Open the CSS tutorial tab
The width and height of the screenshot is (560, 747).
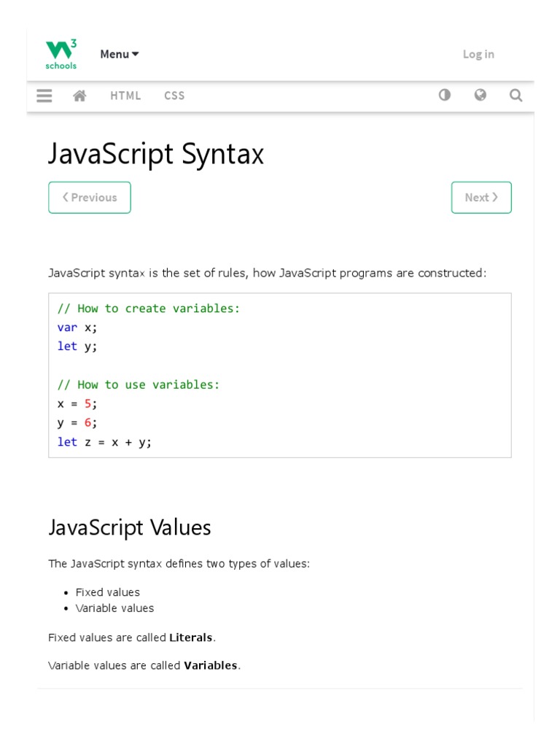[x=174, y=96]
